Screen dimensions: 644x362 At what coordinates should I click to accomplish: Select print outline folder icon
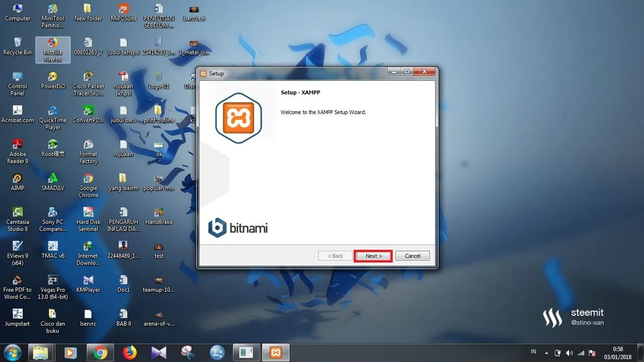coord(158,115)
